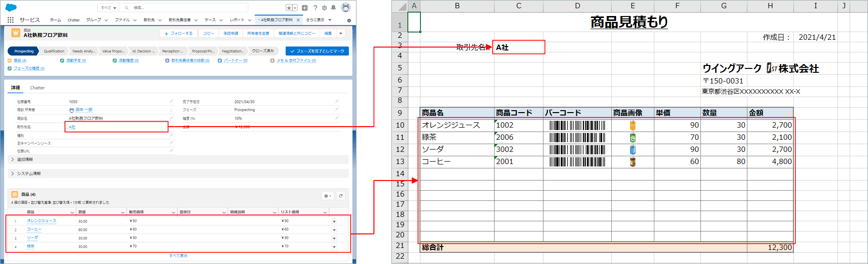Select the 商品見積もり title cell in Excel
This screenshot has width=868, height=264.
(x=629, y=22)
